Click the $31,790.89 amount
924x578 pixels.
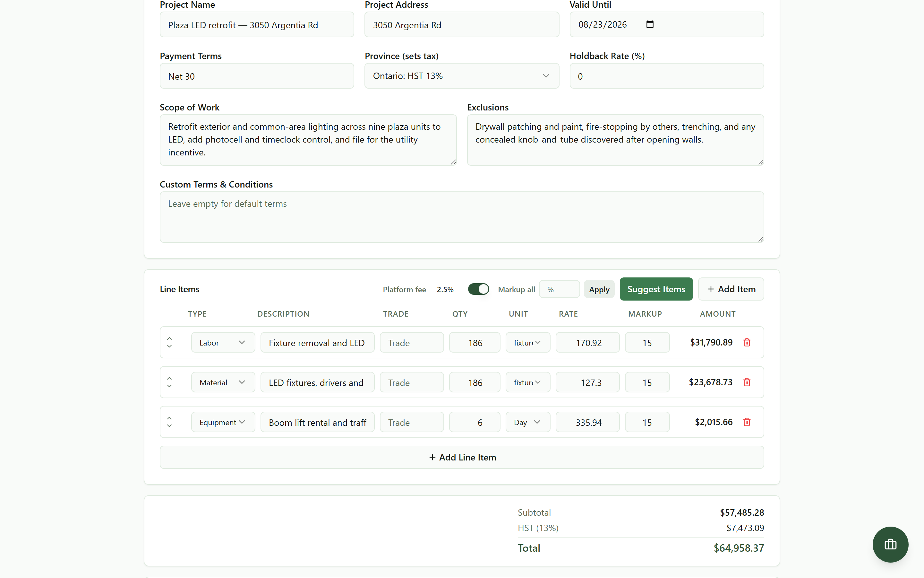pyautogui.click(x=711, y=343)
